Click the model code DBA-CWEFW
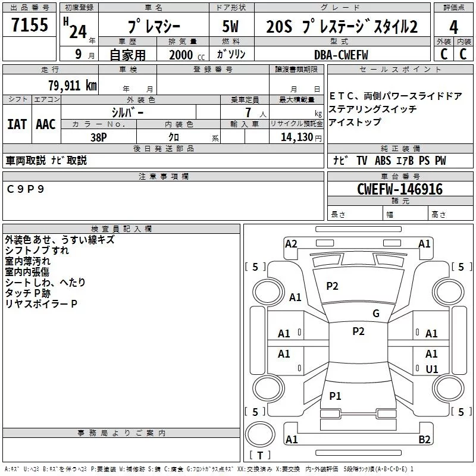 point(341,55)
